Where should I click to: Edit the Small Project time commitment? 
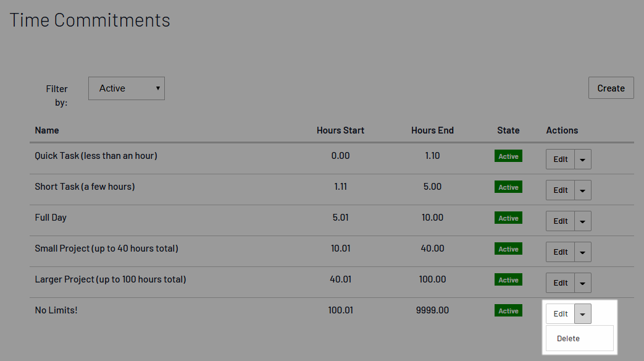tap(560, 252)
